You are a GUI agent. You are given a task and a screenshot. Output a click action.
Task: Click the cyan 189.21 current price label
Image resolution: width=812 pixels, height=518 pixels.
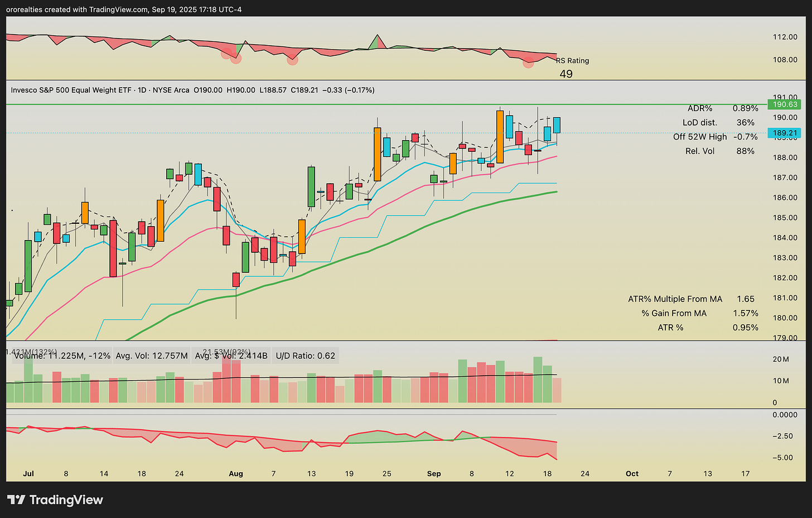[784, 133]
